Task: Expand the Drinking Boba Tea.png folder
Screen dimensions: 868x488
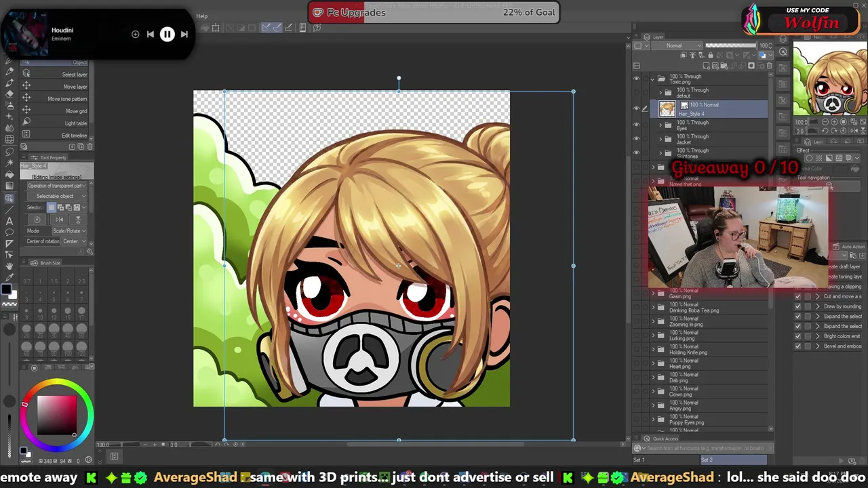Action: point(654,307)
